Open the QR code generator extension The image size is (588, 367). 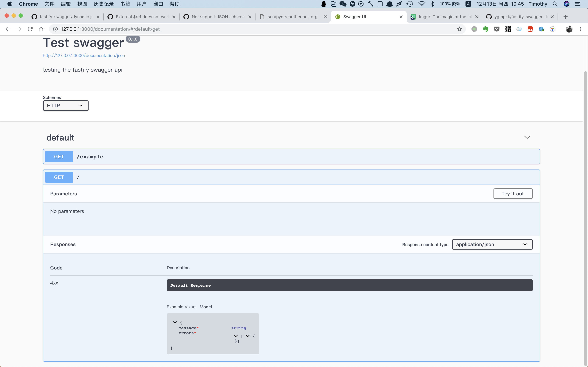(x=508, y=29)
